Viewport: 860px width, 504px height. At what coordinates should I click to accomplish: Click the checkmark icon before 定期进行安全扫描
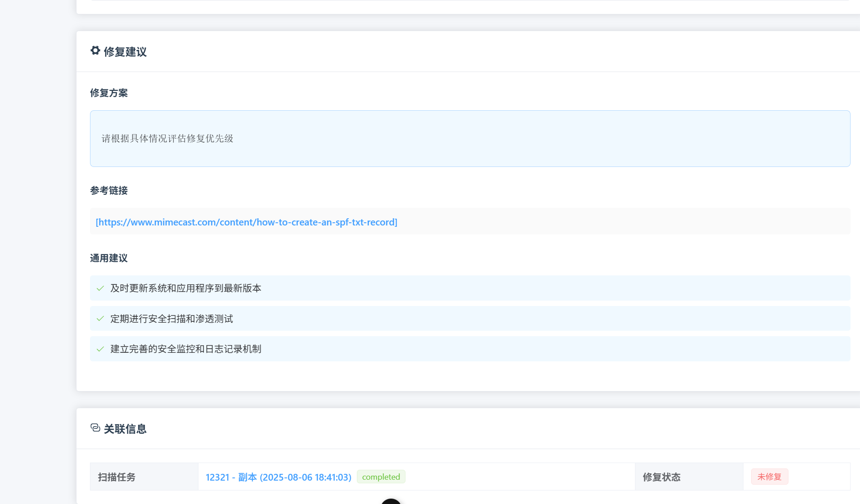(100, 319)
